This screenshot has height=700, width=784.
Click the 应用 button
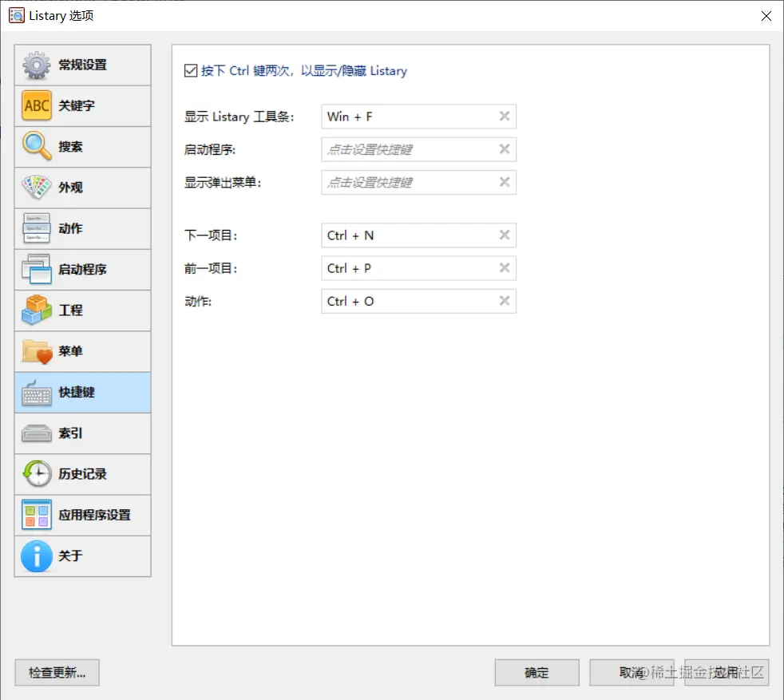(x=727, y=673)
